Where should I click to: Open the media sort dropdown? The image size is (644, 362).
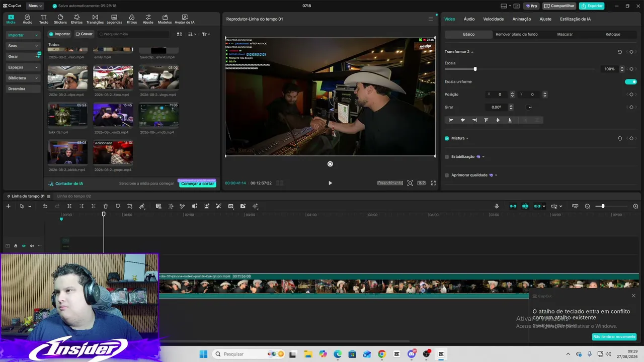192,34
